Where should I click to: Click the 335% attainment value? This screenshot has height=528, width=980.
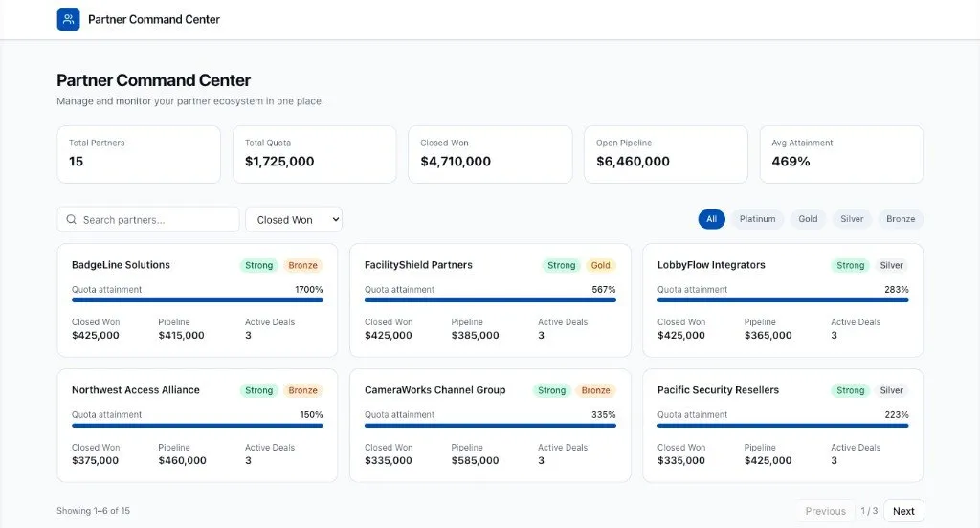click(x=604, y=415)
